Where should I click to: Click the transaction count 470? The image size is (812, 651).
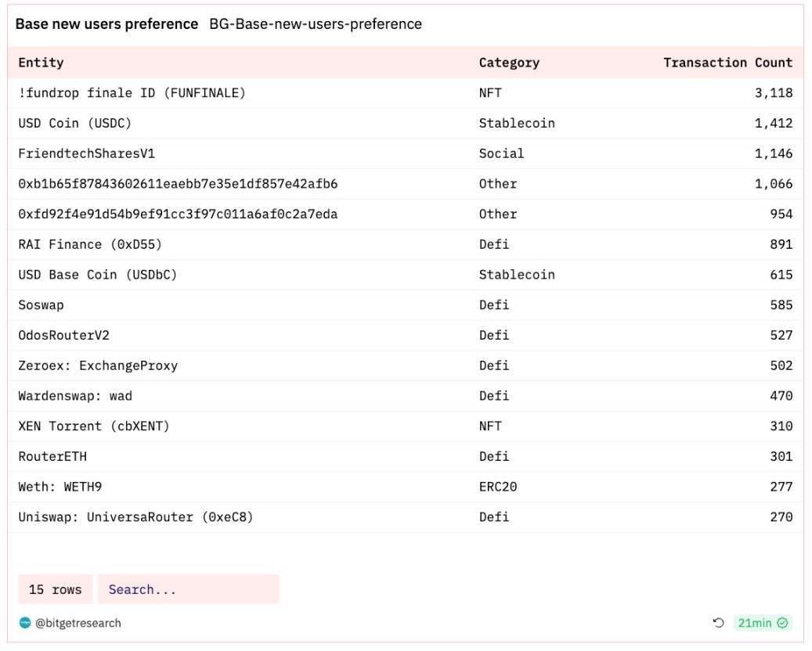click(x=781, y=396)
